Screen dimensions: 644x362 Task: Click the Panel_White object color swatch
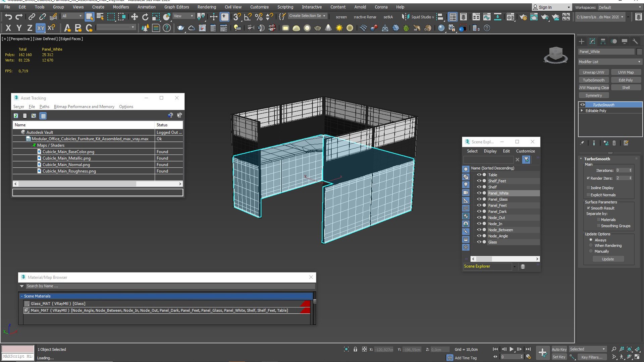click(x=639, y=52)
